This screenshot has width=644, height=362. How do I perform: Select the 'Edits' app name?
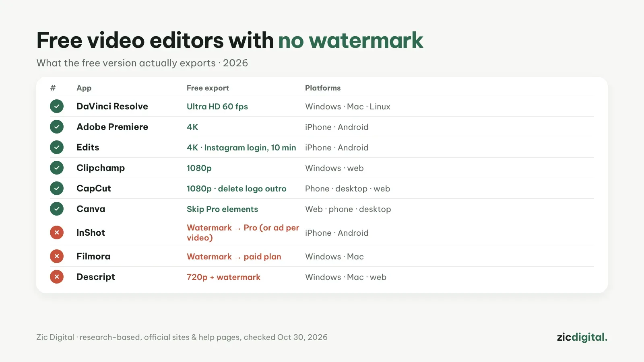(x=88, y=147)
